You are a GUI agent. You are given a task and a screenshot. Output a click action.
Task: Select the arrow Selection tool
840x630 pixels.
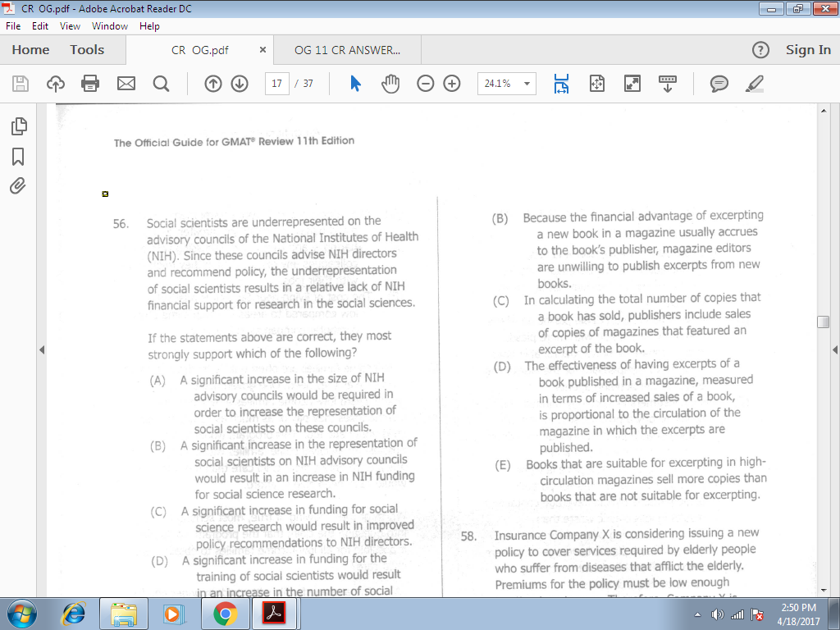355,84
